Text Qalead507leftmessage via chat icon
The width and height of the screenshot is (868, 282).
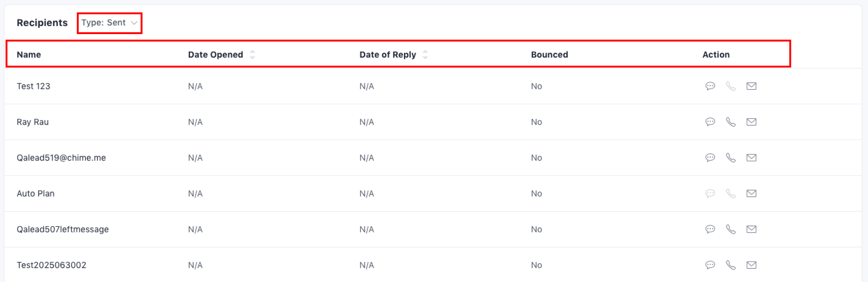710,229
